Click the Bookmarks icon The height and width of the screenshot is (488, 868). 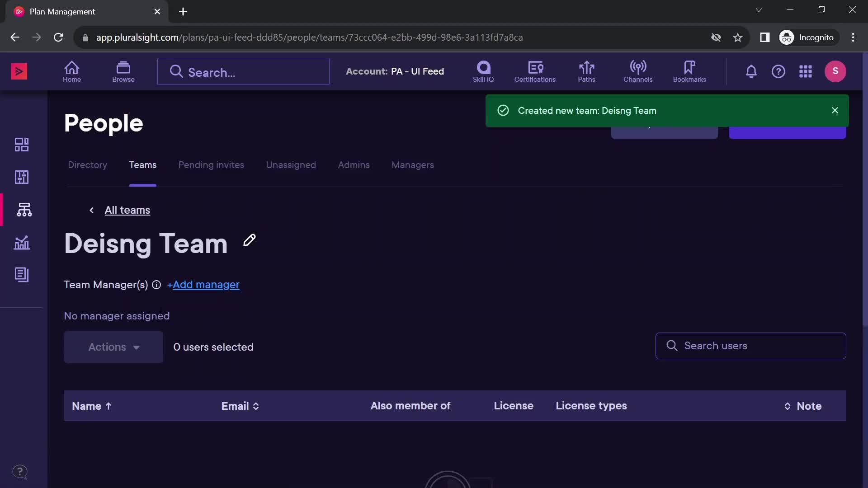pos(689,71)
